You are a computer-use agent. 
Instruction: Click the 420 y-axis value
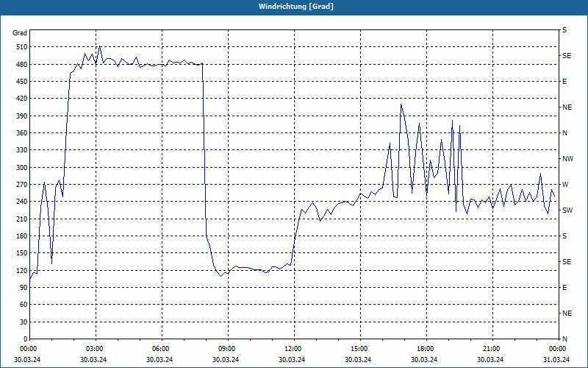tap(21, 99)
